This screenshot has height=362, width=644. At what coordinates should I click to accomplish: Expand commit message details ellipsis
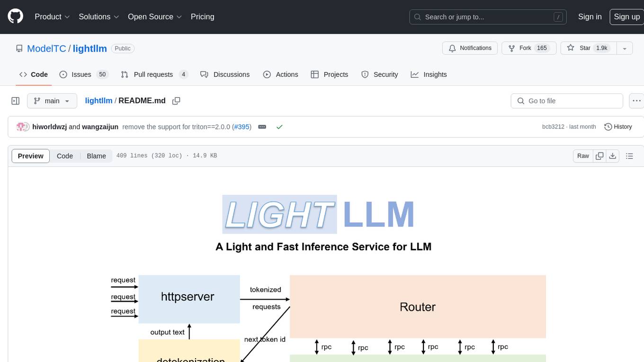click(x=262, y=127)
